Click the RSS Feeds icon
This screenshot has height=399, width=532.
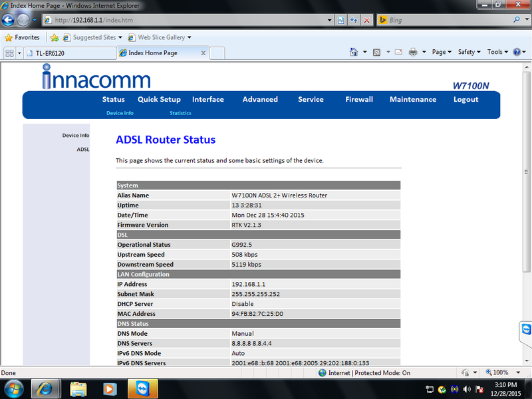376,53
